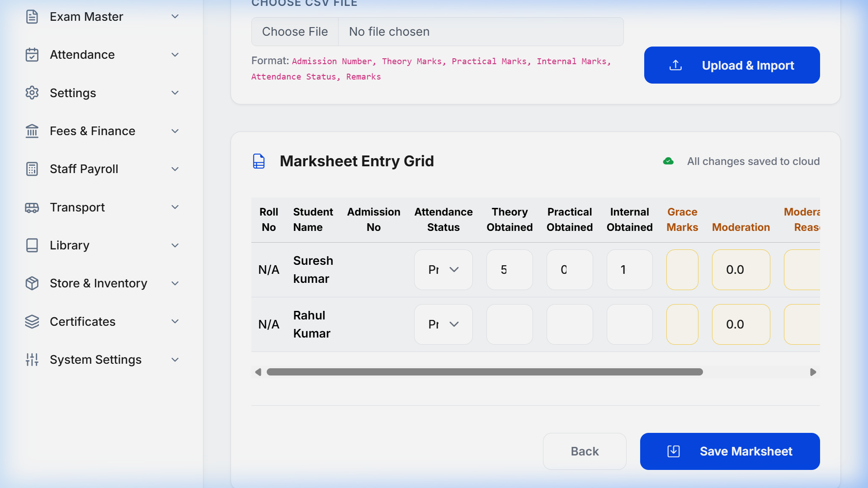Click Suresh kumar's Moderation field
Screen dimensions: 868x488
coord(741,270)
